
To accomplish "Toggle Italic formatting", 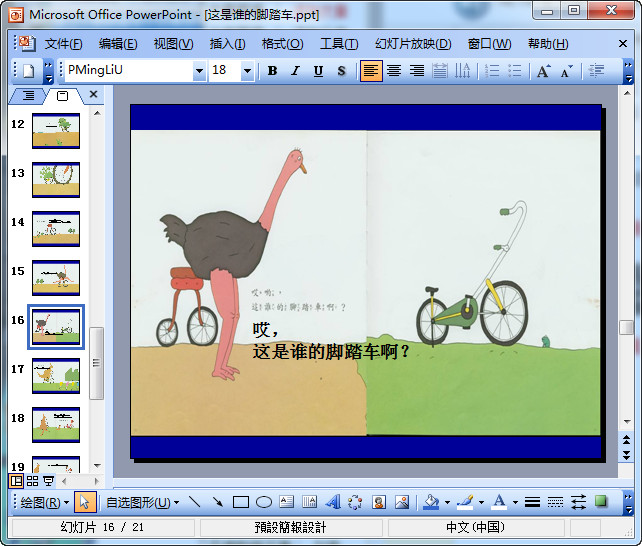I will pyautogui.click(x=295, y=71).
